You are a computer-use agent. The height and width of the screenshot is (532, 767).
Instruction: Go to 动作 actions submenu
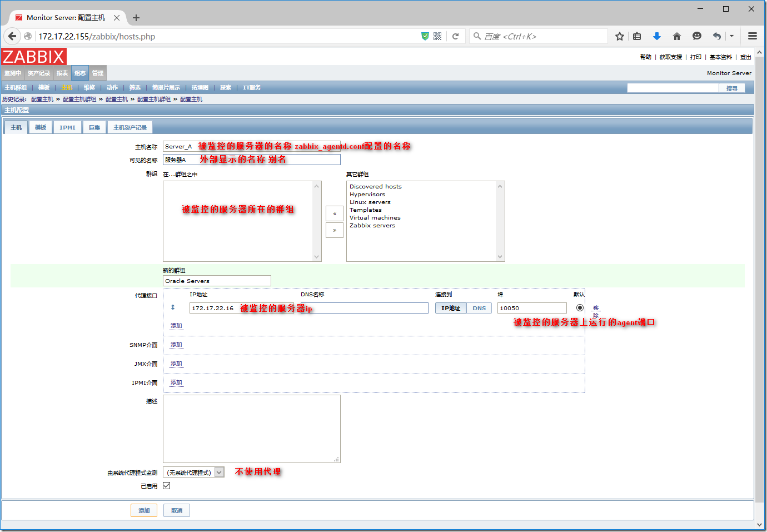click(112, 88)
